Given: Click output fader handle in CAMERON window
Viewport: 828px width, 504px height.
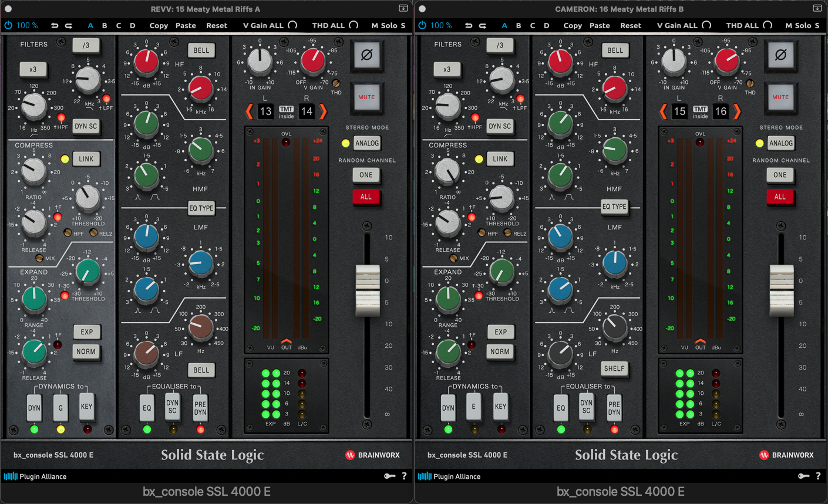Looking at the screenshot, I should (x=782, y=290).
